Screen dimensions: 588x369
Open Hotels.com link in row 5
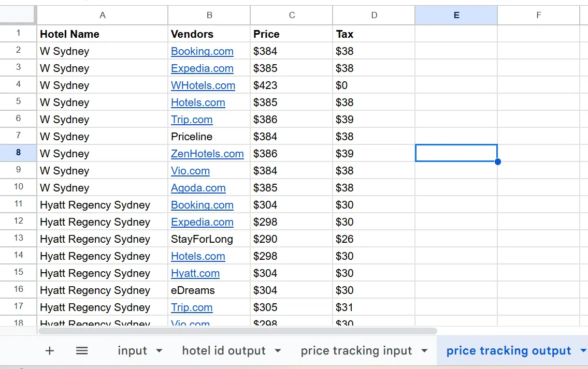[x=198, y=102]
